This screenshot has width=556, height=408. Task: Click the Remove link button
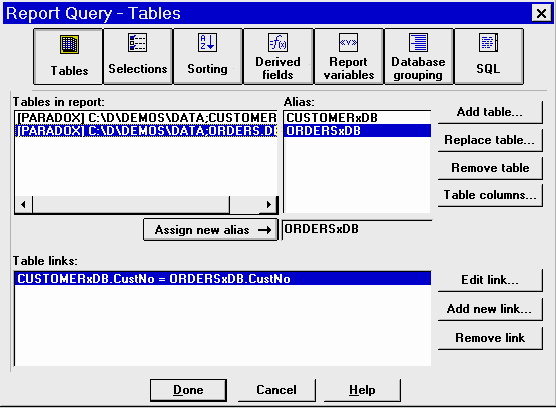(490, 338)
